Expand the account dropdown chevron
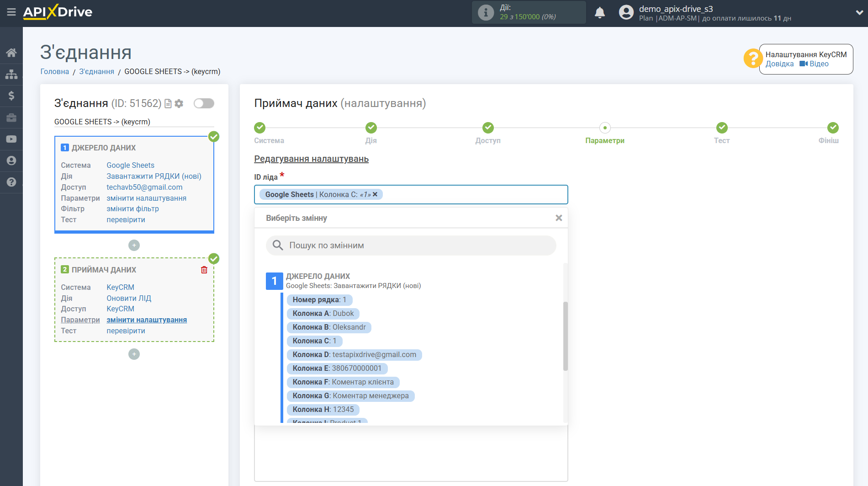 pyautogui.click(x=859, y=13)
